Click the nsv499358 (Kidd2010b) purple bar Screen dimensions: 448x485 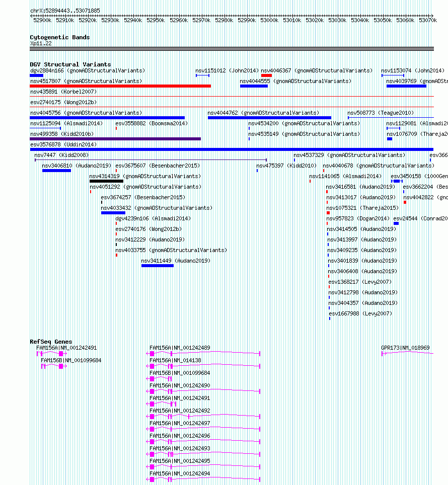coord(115,139)
